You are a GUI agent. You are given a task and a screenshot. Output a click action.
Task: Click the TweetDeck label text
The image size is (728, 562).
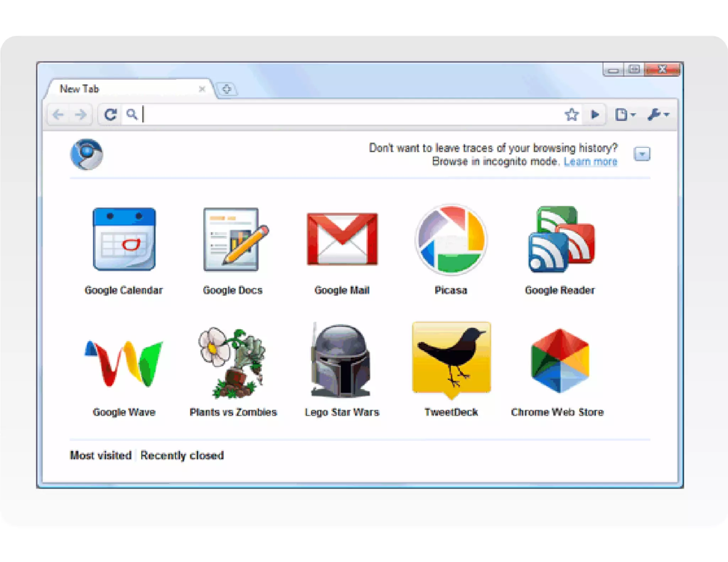click(x=451, y=412)
